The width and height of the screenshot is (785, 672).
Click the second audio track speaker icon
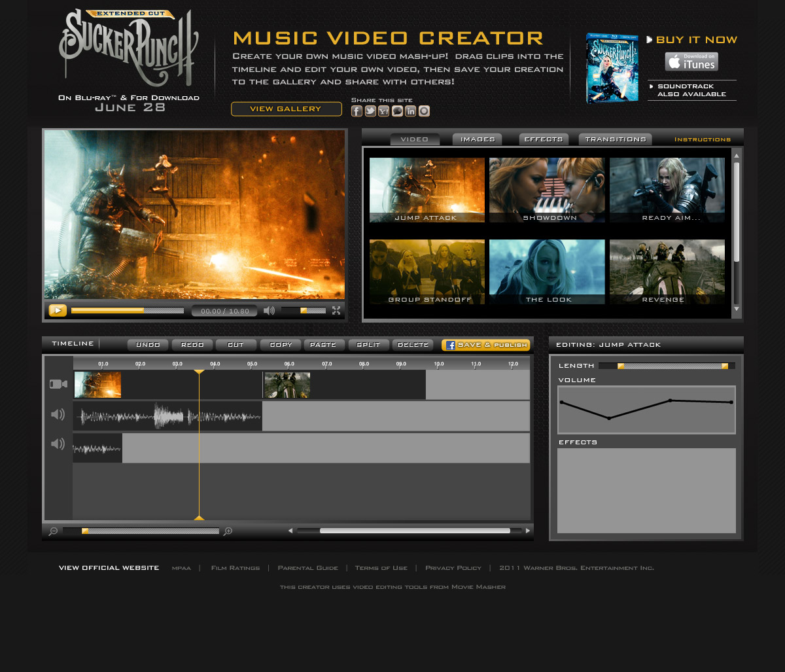[58, 444]
